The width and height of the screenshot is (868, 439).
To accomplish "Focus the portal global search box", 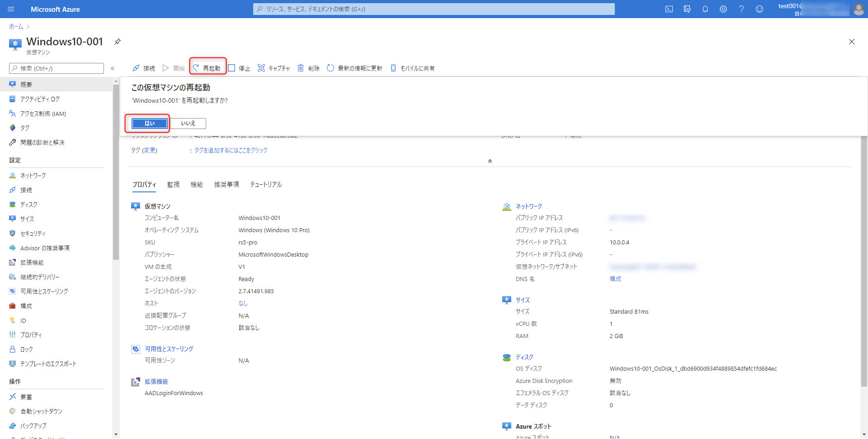I will 434,9.
